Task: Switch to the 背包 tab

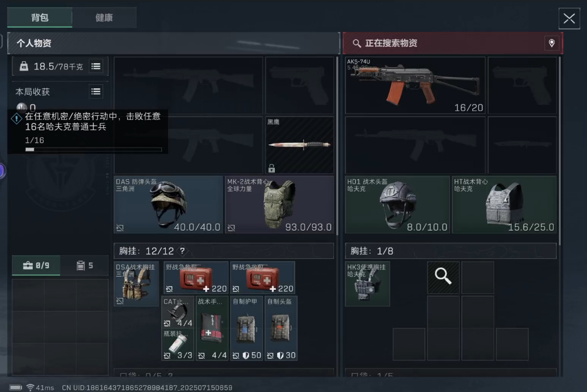Action: pos(40,18)
